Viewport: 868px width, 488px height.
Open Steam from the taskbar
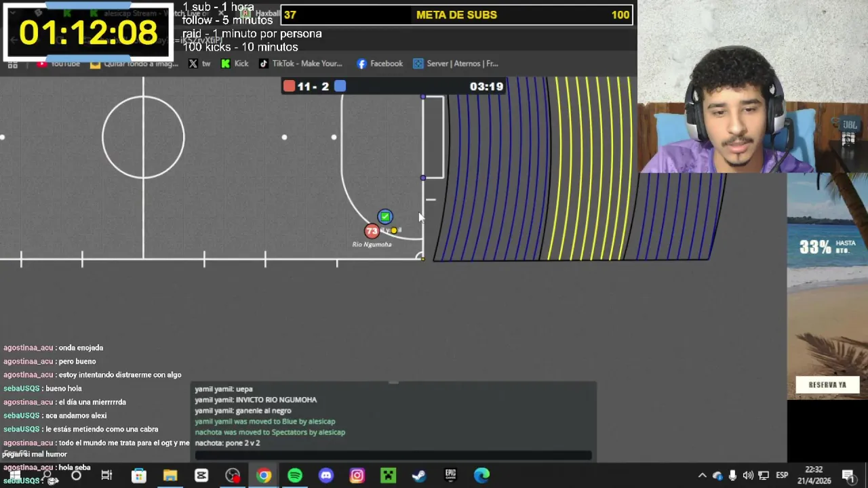[419, 476]
